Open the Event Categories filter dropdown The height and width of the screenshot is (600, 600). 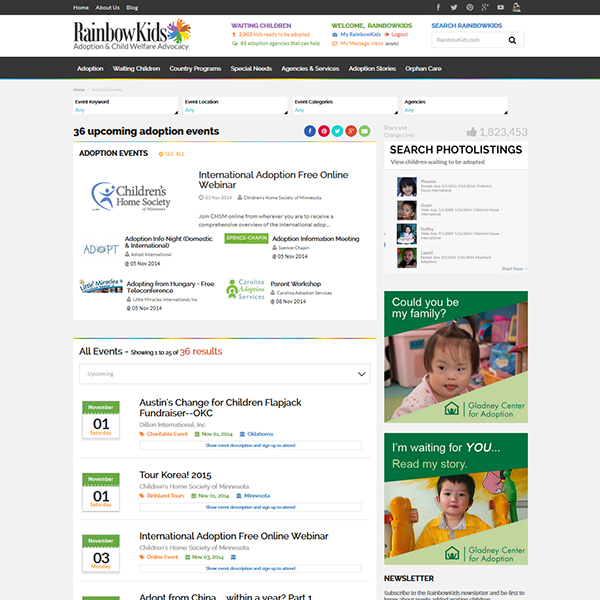pyautogui.click(x=345, y=106)
